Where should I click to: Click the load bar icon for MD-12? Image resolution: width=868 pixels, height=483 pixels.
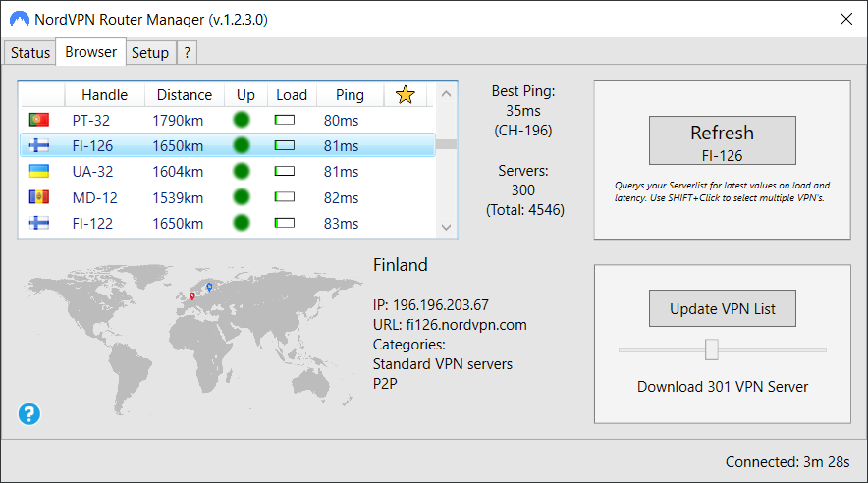[x=285, y=197]
